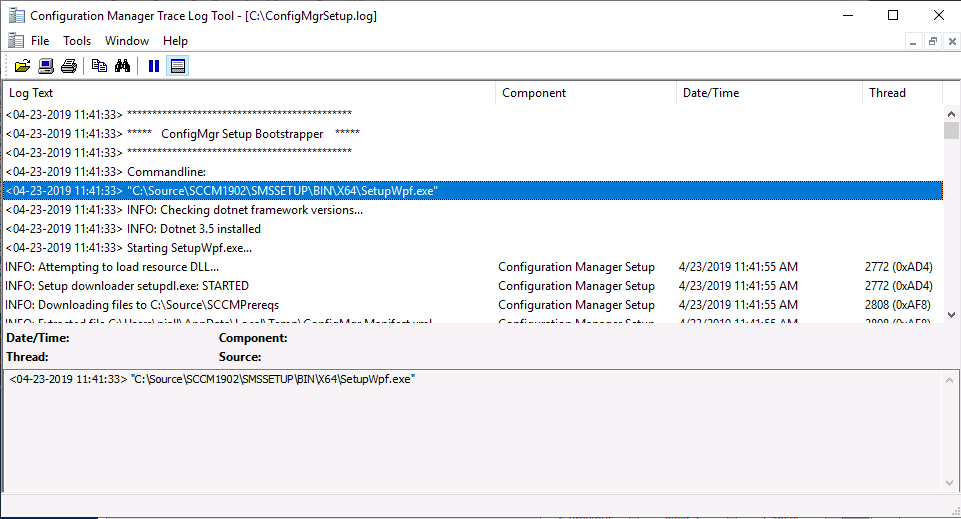Screen dimensions: 961x519
Task: Click log list scrollbar up arrow
Action: coord(951,113)
